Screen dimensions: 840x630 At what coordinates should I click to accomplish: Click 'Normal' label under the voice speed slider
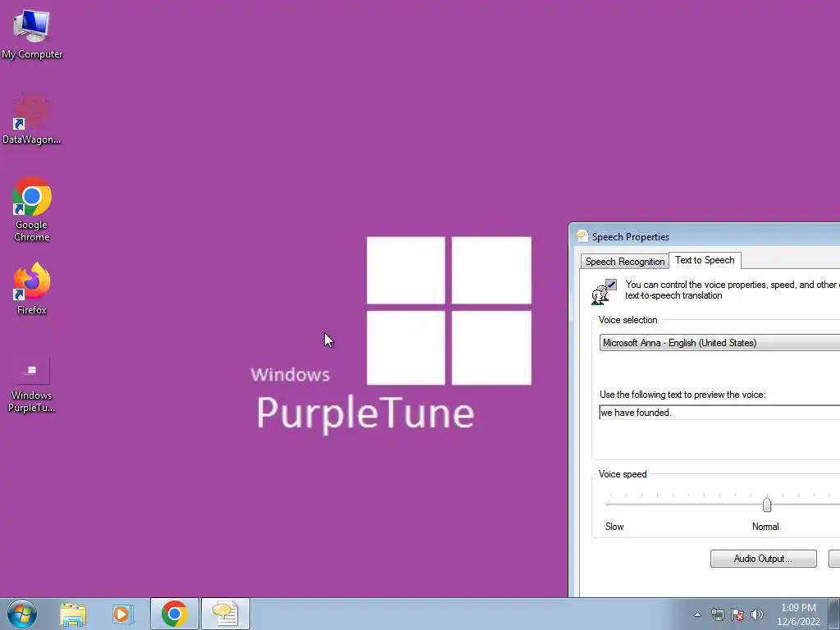[x=765, y=527]
